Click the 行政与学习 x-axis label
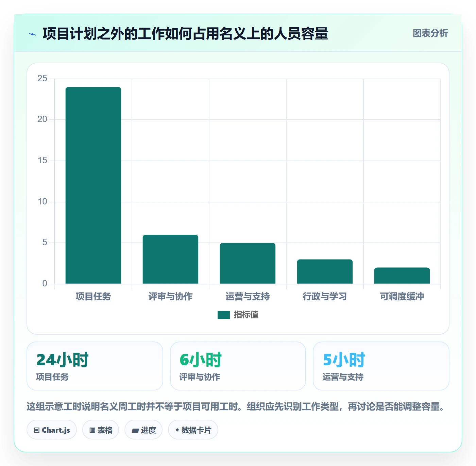The image size is (476, 466). pos(325,297)
